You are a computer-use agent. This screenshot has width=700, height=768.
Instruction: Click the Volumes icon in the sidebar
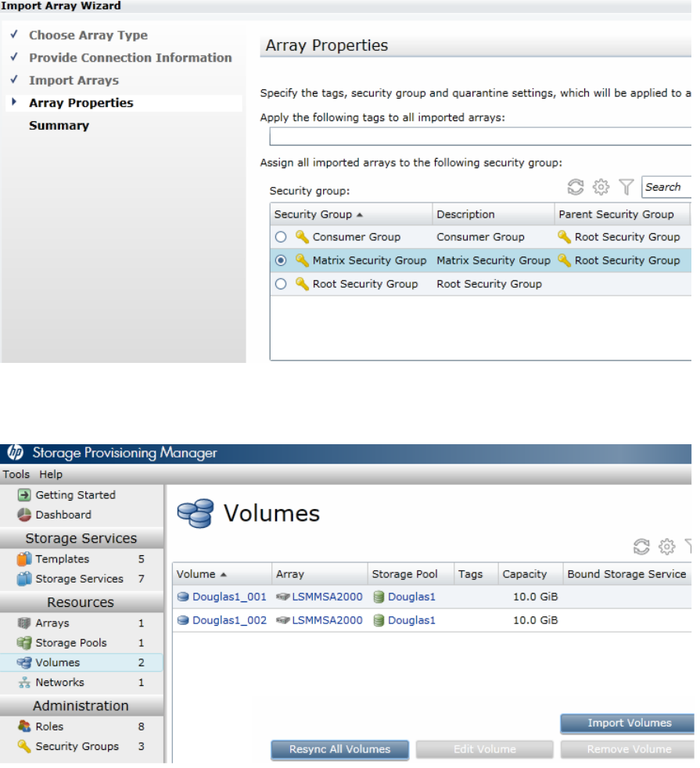coord(24,662)
